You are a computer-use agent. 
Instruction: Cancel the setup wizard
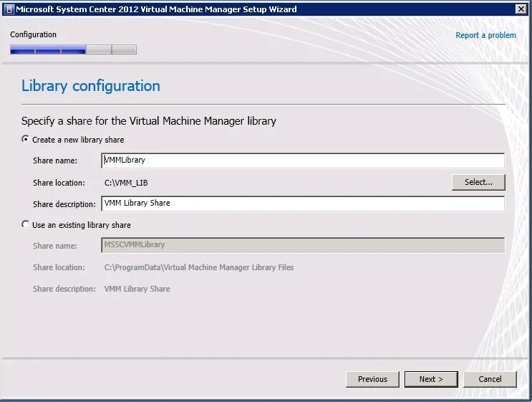coord(490,379)
